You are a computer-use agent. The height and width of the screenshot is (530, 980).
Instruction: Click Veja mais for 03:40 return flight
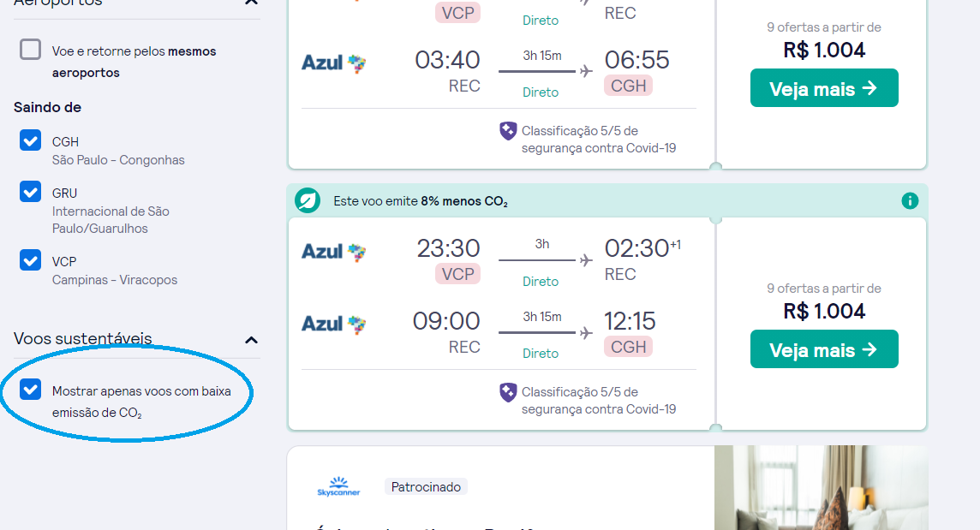(823, 88)
